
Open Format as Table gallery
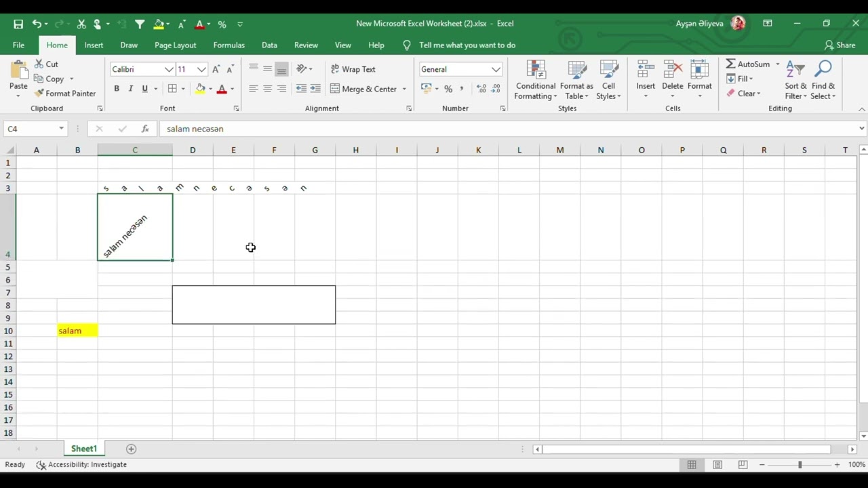(576, 80)
